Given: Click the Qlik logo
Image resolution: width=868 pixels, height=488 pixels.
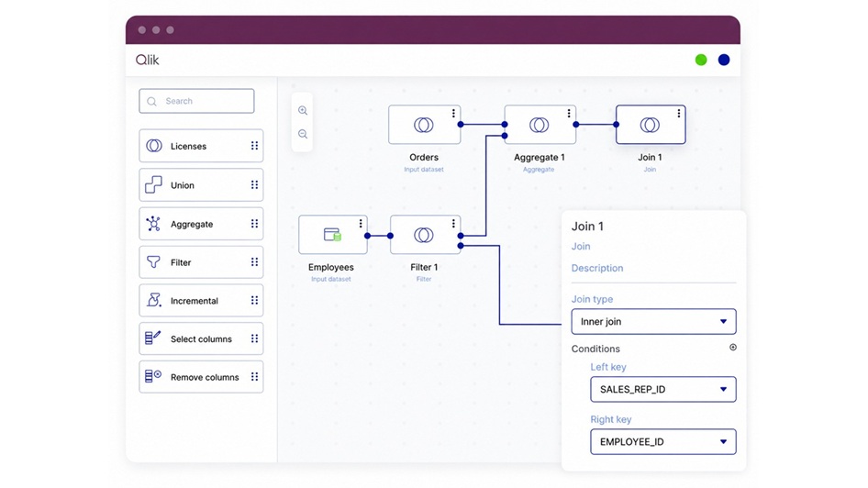Looking at the screenshot, I should (x=147, y=60).
